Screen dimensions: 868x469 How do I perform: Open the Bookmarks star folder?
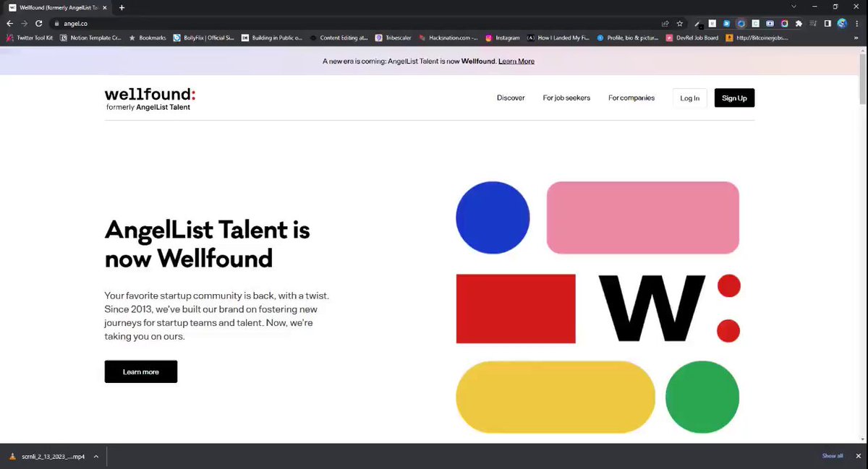(x=147, y=38)
